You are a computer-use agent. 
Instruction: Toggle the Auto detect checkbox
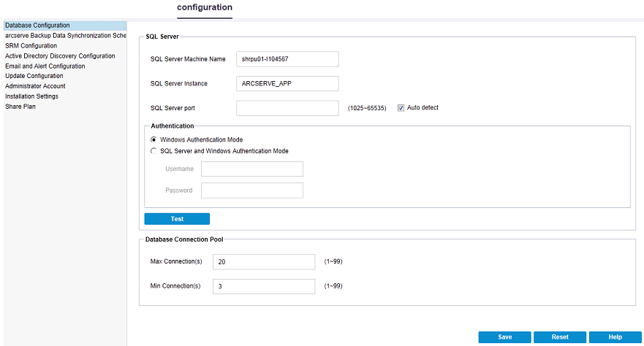tap(401, 108)
